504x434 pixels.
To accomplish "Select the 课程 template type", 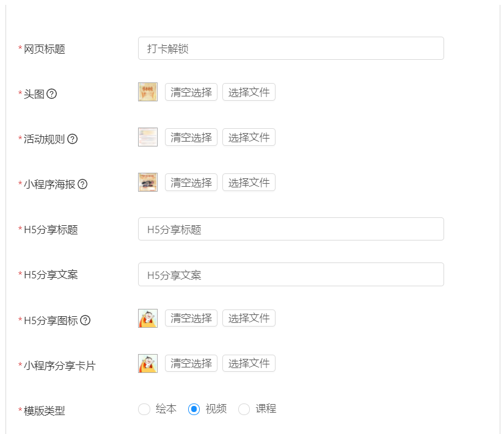I will coord(244,410).
